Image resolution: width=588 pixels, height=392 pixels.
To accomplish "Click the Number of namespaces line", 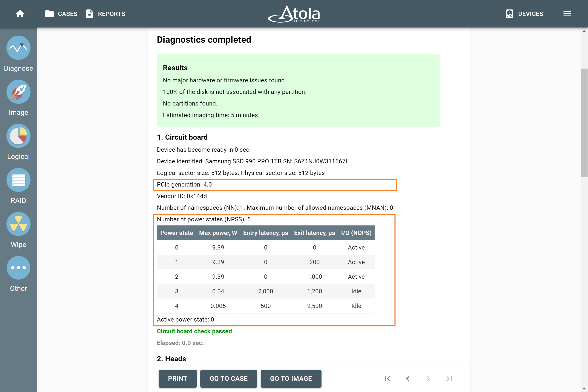I will (x=275, y=208).
